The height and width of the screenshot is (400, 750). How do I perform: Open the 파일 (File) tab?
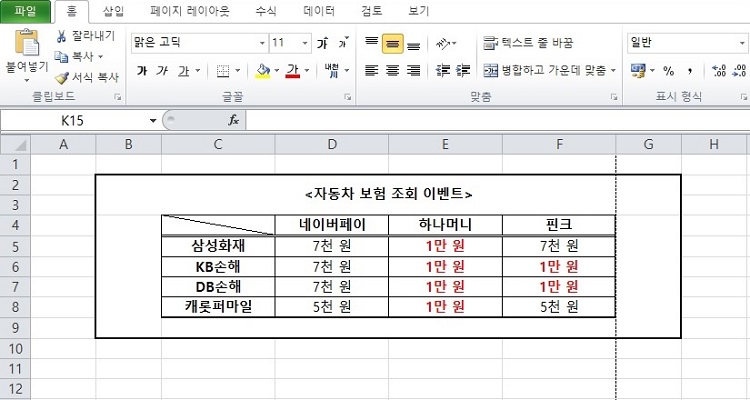(x=25, y=11)
